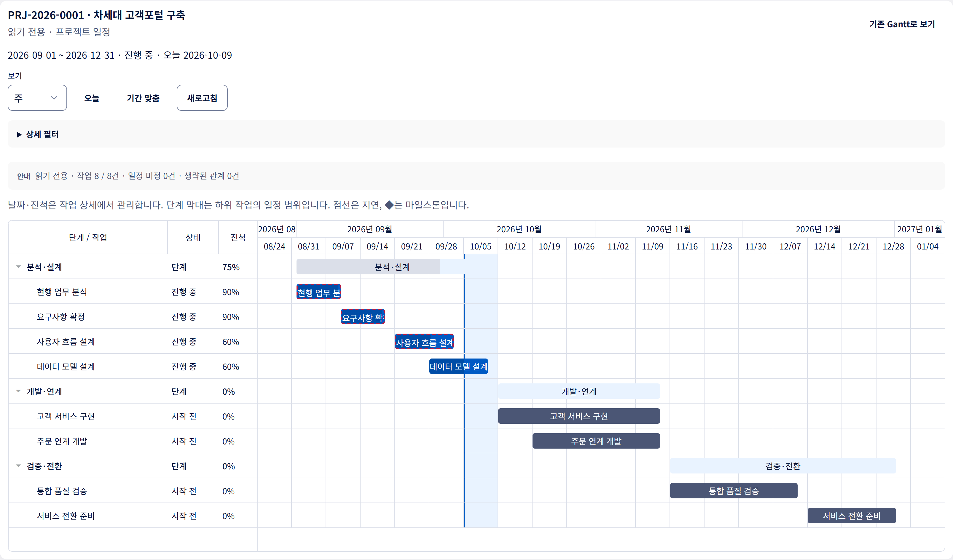Screen dimensions: 953x560
Task: Click the 현행 업무 분석 task name
Action: click(x=62, y=292)
